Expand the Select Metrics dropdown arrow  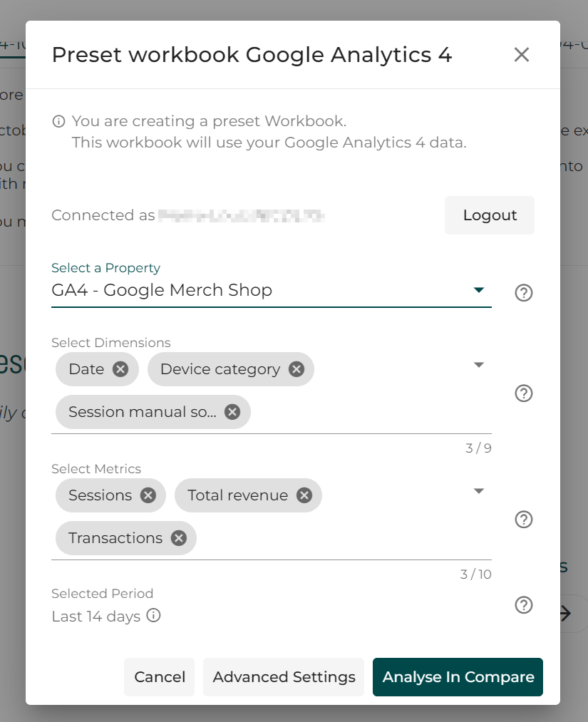point(479,491)
